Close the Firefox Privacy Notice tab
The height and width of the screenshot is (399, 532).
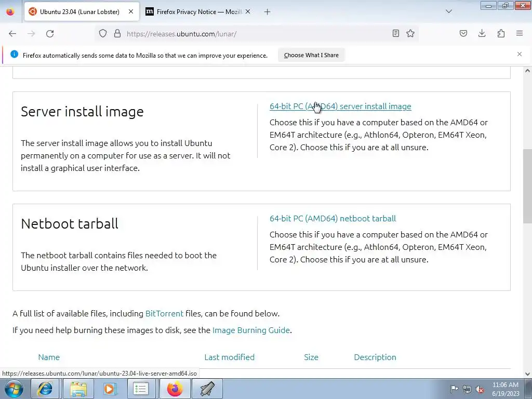coord(248,11)
